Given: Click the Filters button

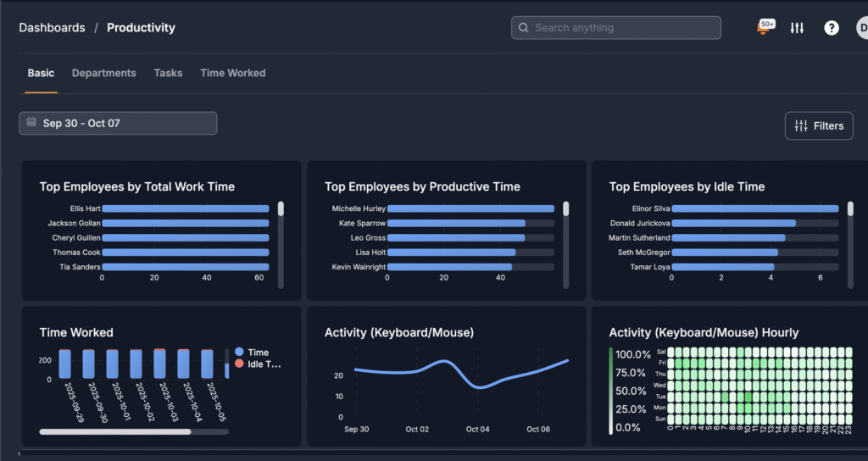Looking at the screenshot, I should coord(819,126).
